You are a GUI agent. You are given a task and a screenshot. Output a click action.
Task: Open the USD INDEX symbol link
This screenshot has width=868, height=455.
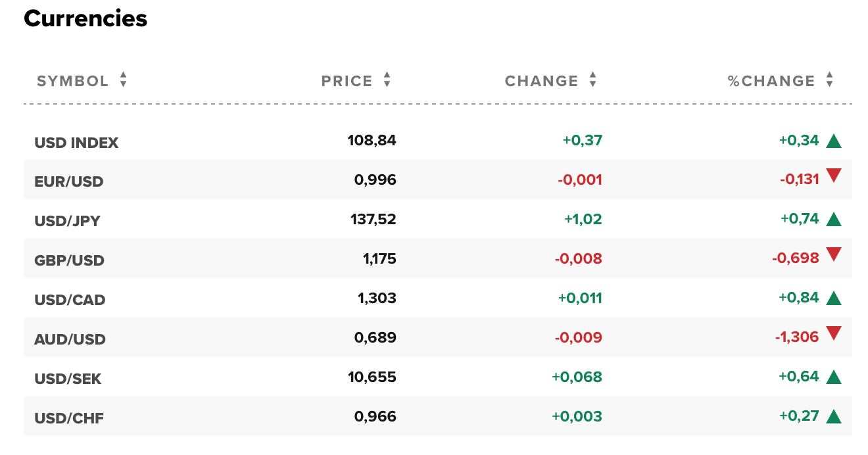76,143
